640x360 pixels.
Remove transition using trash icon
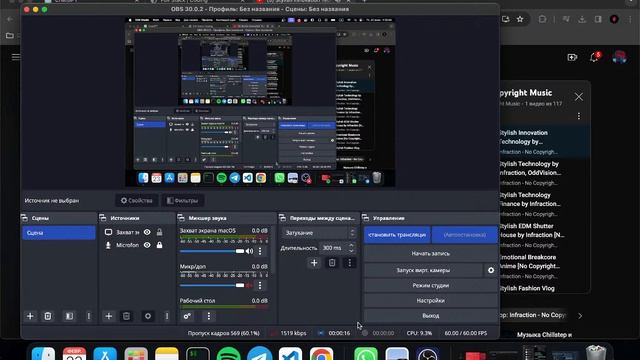click(332, 263)
